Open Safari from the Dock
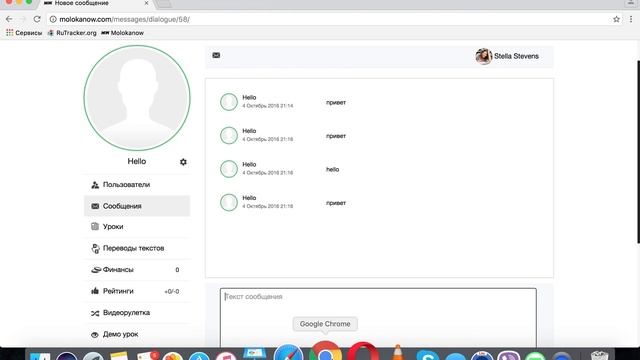Image resolution: width=640 pixels, height=360 pixels. 288,353
